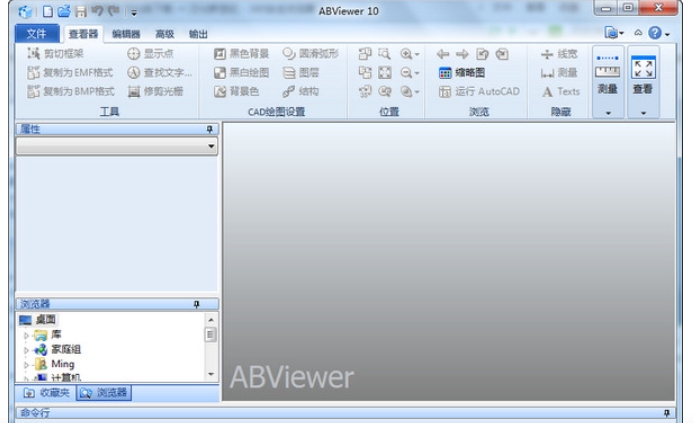Open the 高级 advanced tab
Image resolution: width=694 pixels, height=423 pixels.
point(165,34)
